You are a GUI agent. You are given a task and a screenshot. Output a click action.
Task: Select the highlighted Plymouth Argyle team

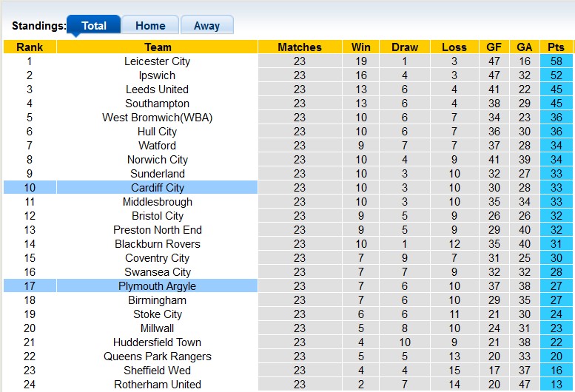[157, 286]
